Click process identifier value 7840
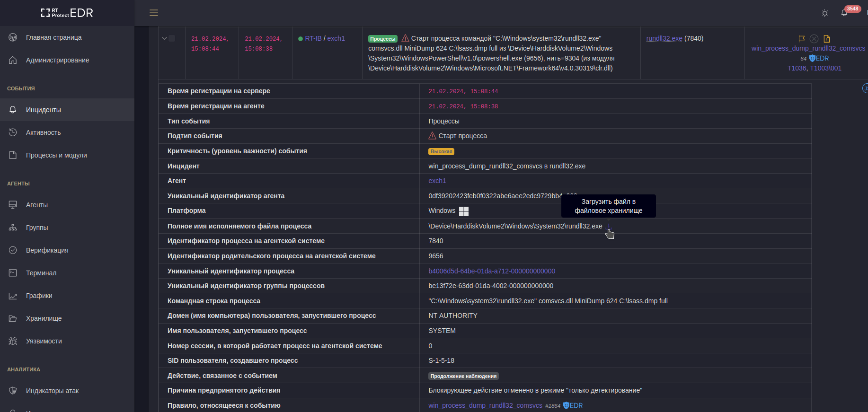The height and width of the screenshot is (412, 868). click(436, 241)
